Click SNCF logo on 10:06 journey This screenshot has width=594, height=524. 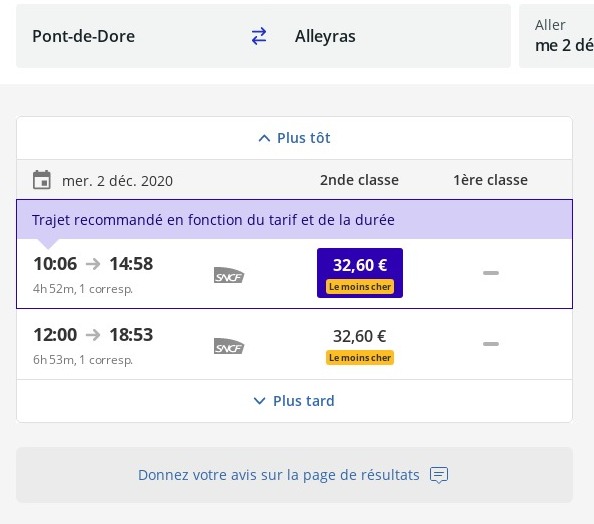click(x=229, y=275)
